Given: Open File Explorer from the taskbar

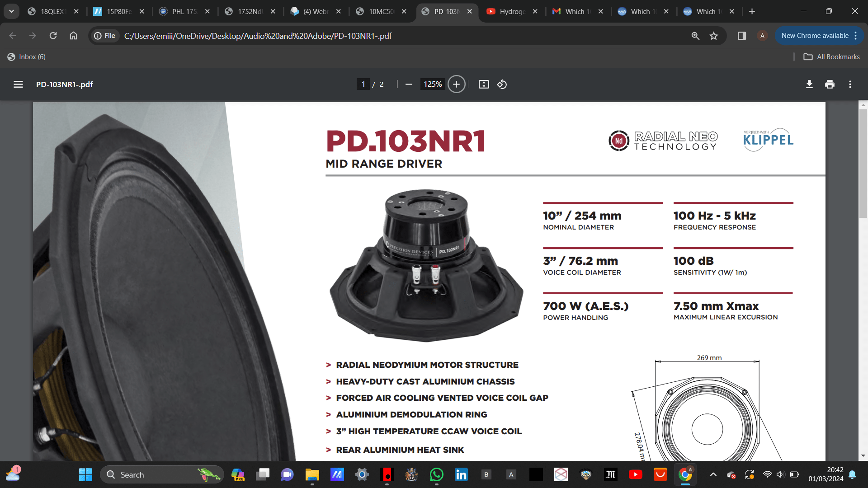Looking at the screenshot, I should click(x=312, y=474).
